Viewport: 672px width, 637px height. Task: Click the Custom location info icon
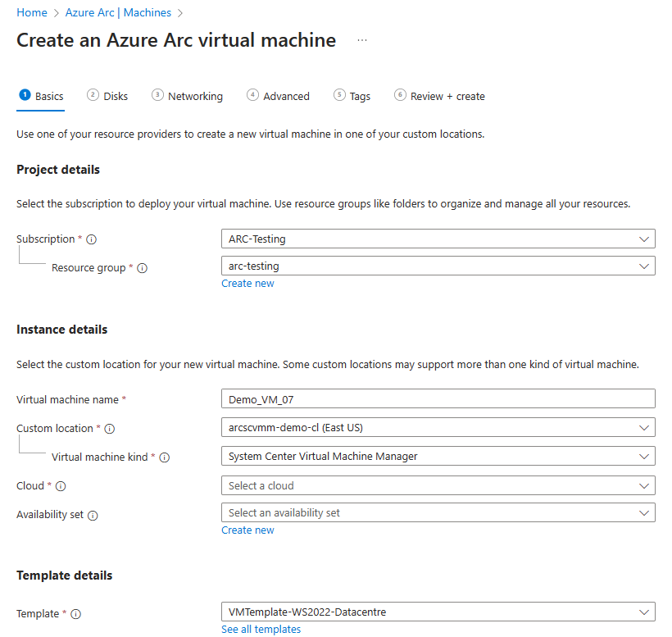pyautogui.click(x=110, y=429)
